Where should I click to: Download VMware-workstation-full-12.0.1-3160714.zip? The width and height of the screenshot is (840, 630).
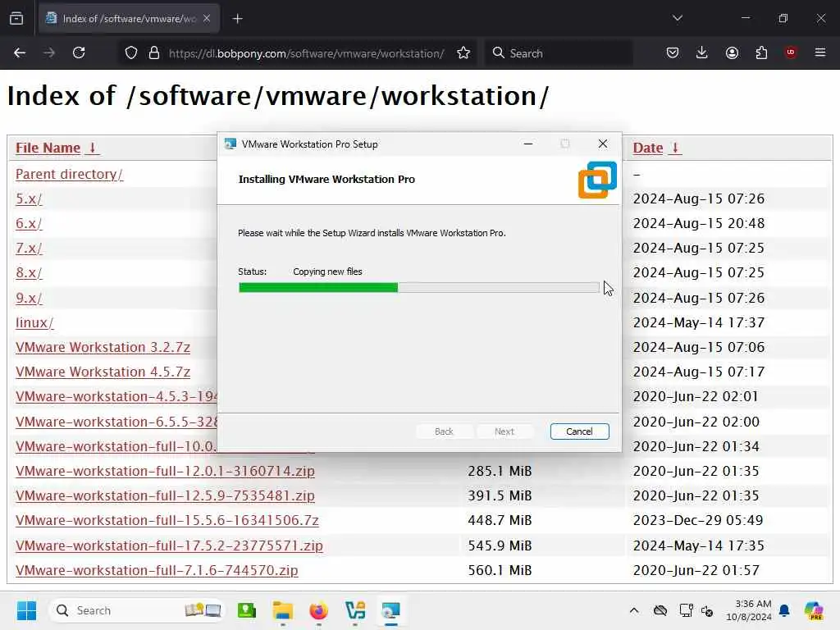click(x=165, y=471)
